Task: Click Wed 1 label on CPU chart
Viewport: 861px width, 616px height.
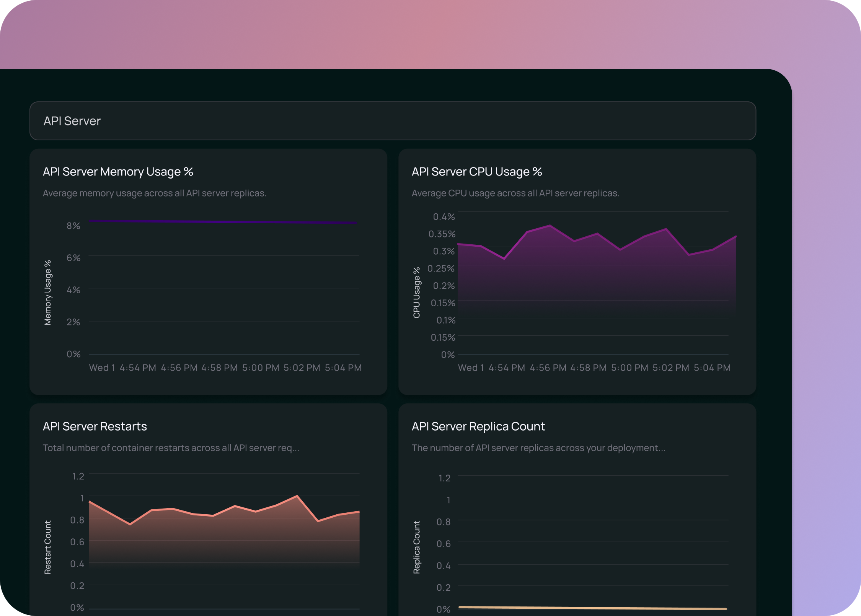Action: [x=471, y=368]
